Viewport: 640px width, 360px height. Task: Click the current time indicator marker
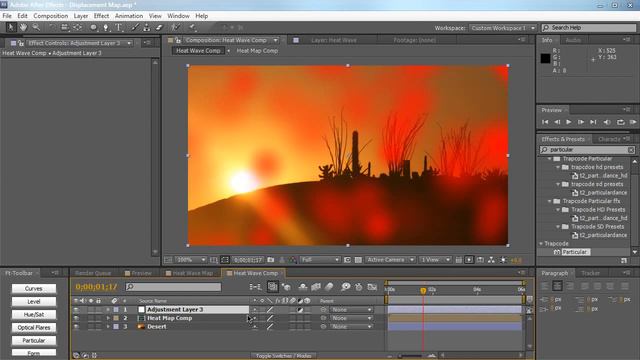point(423,291)
